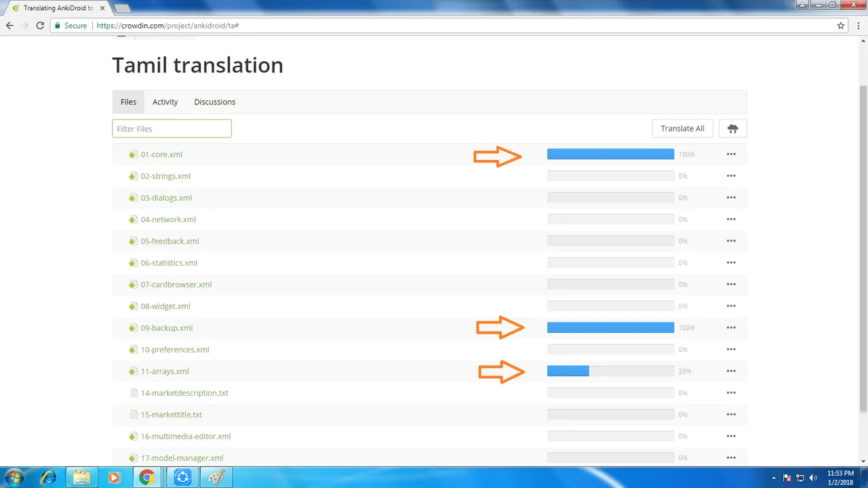The image size is (868, 488).
Task: Click the Secure padlock site info
Action: point(71,26)
